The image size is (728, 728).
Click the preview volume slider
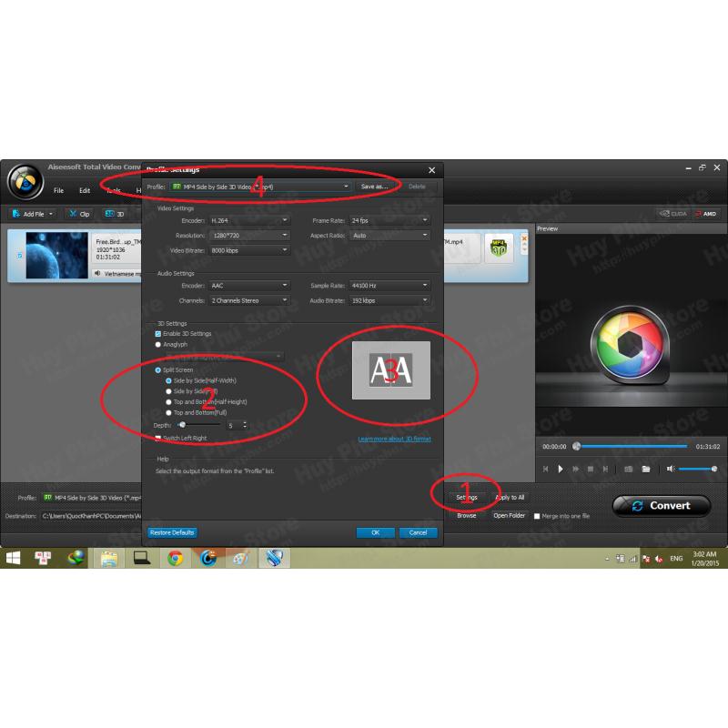[697, 469]
